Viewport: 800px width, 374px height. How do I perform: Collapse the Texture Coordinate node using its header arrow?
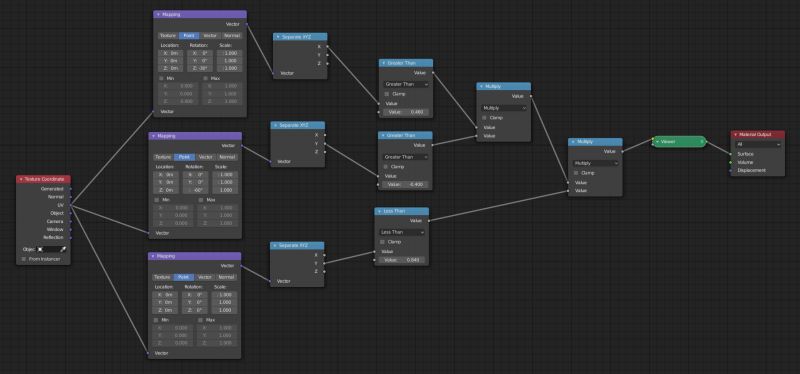tap(21, 180)
